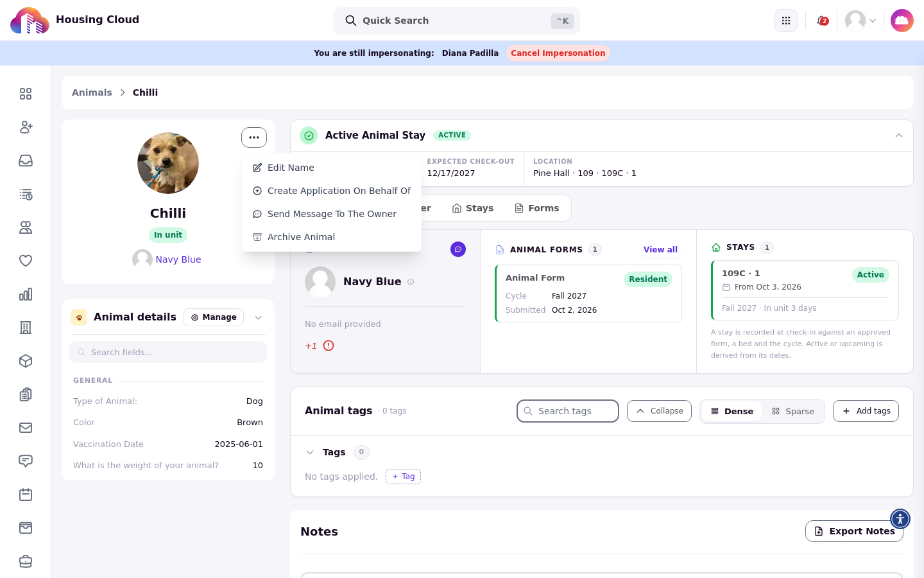Open owner Navy Blue link under Chilli
This screenshot has height=578, width=924.
coord(178,259)
